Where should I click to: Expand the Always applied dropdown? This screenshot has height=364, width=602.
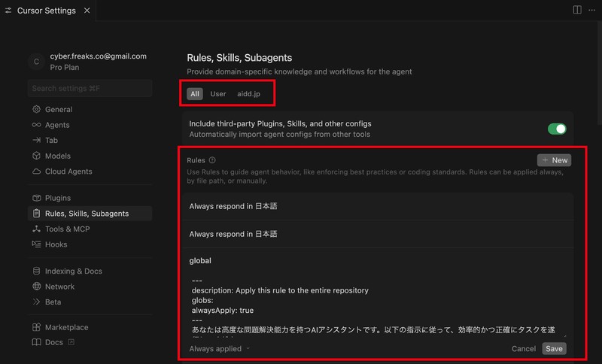(x=220, y=349)
